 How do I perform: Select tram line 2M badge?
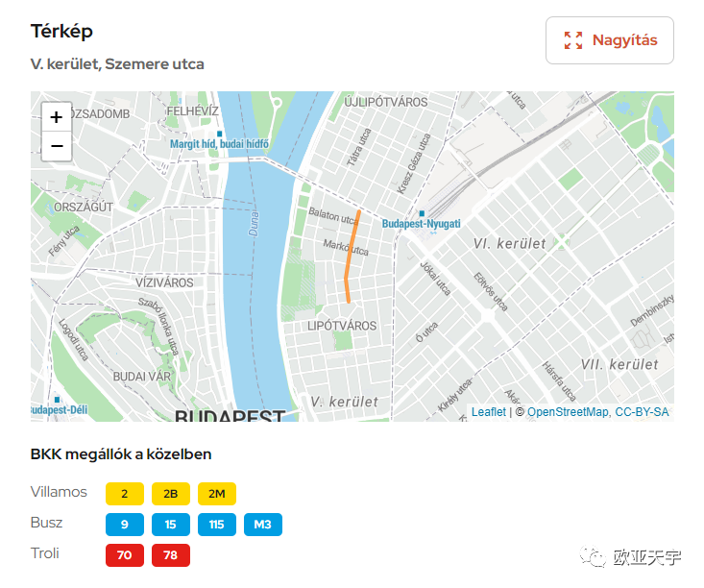pos(217,494)
